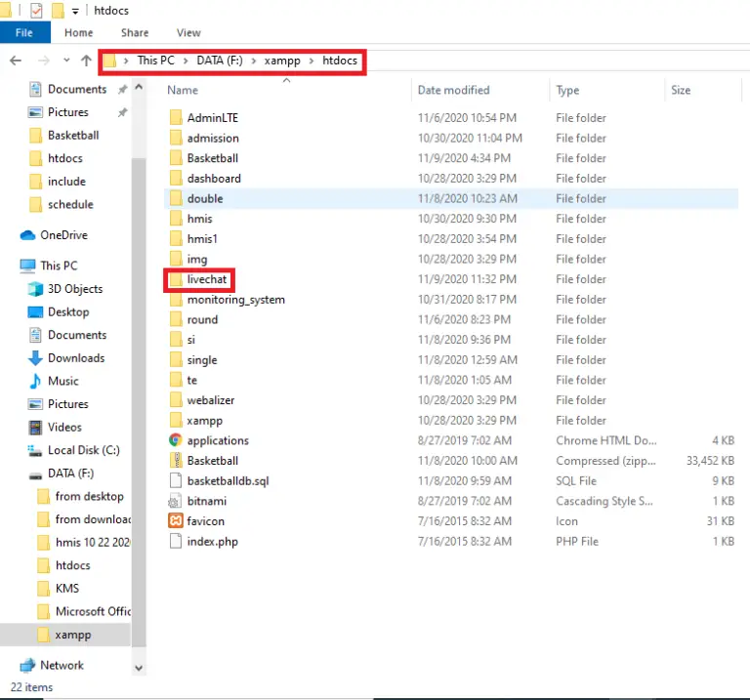Screen dimensions: 750x700
Task: Open Downloads folder in navigation pane
Action: 75,358
